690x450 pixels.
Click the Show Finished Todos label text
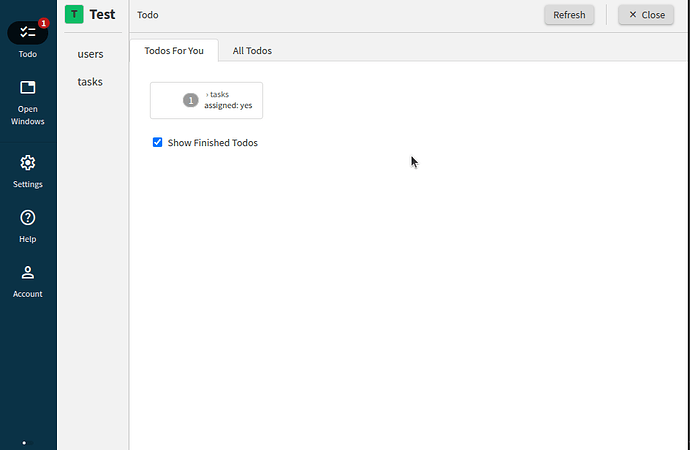(x=212, y=143)
